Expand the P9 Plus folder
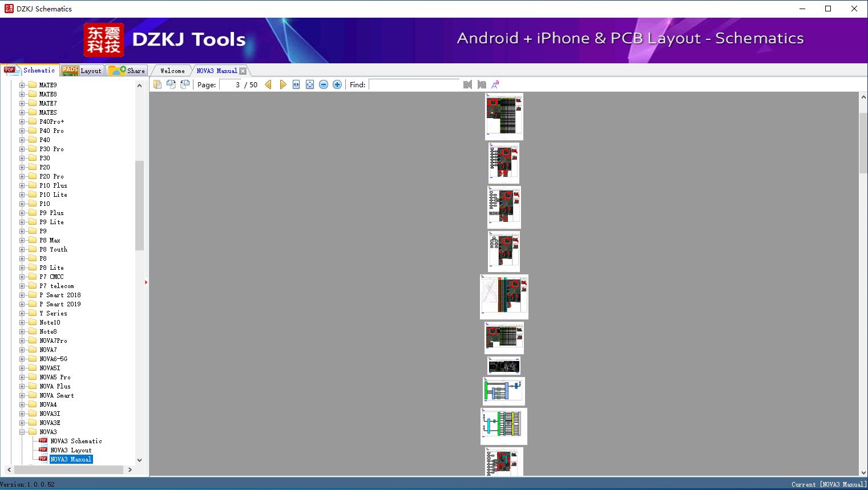 [22, 213]
